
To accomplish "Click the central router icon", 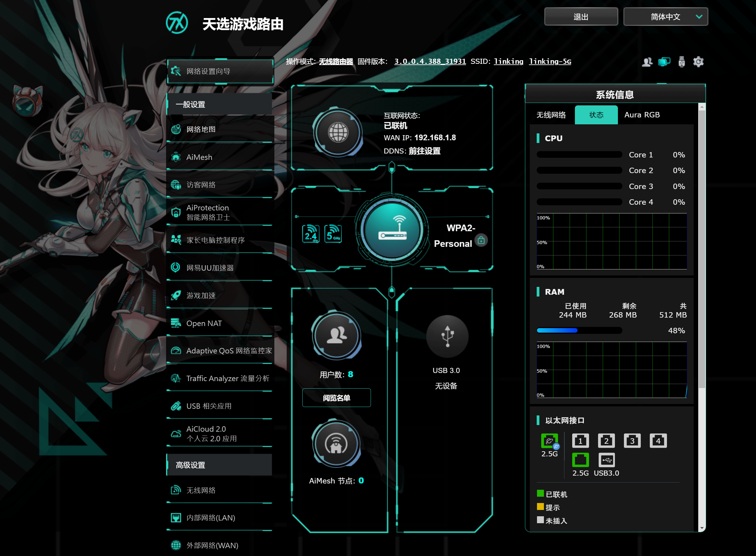I will (392, 231).
